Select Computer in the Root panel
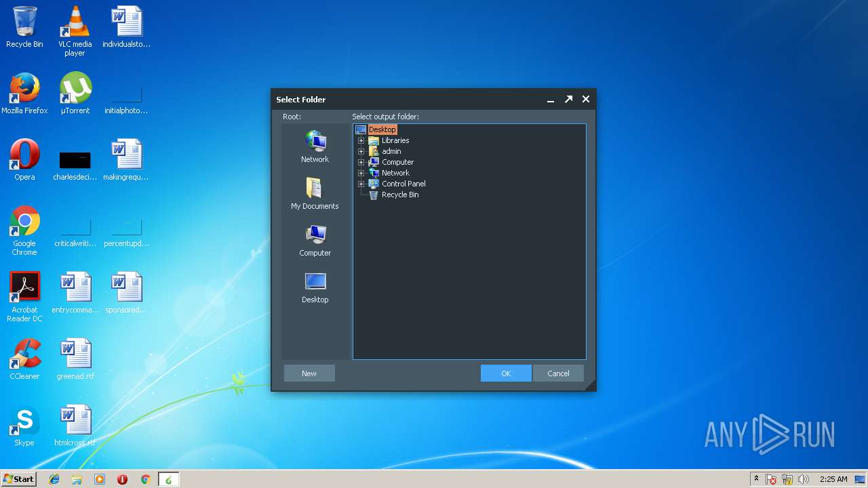The image size is (868, 488). point(315,241)
